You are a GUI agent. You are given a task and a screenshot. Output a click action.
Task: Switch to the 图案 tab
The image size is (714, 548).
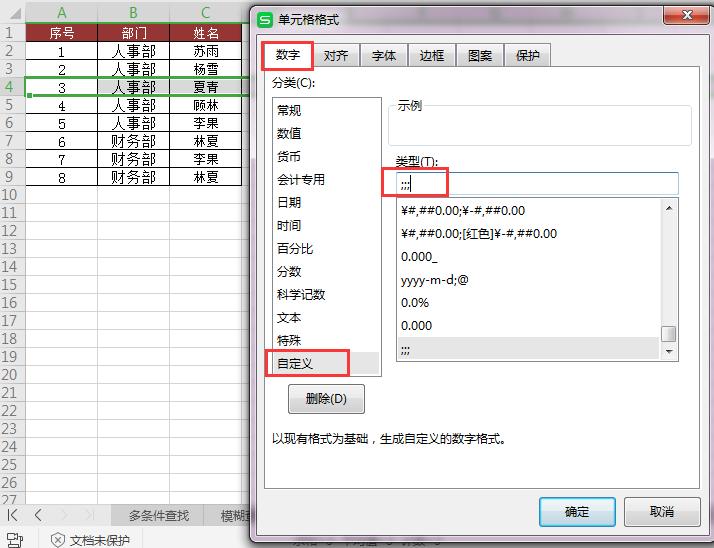point(480,56)
